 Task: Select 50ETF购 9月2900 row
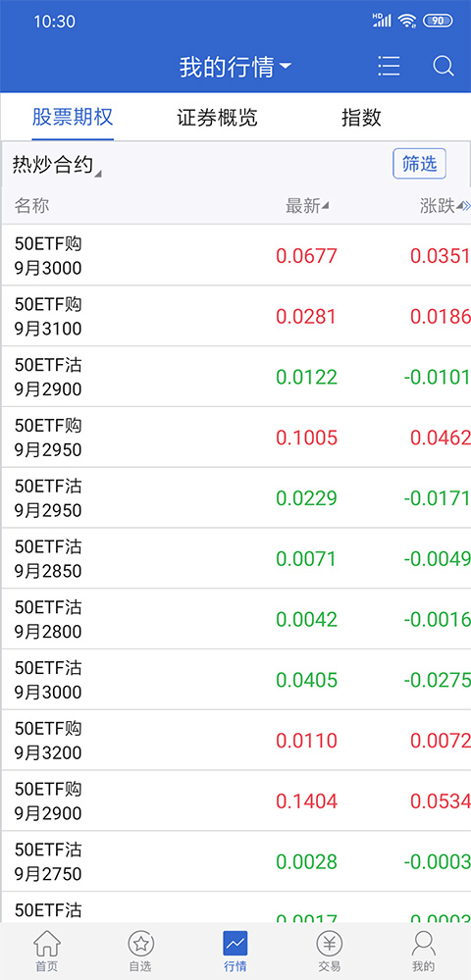coord(235,800)
